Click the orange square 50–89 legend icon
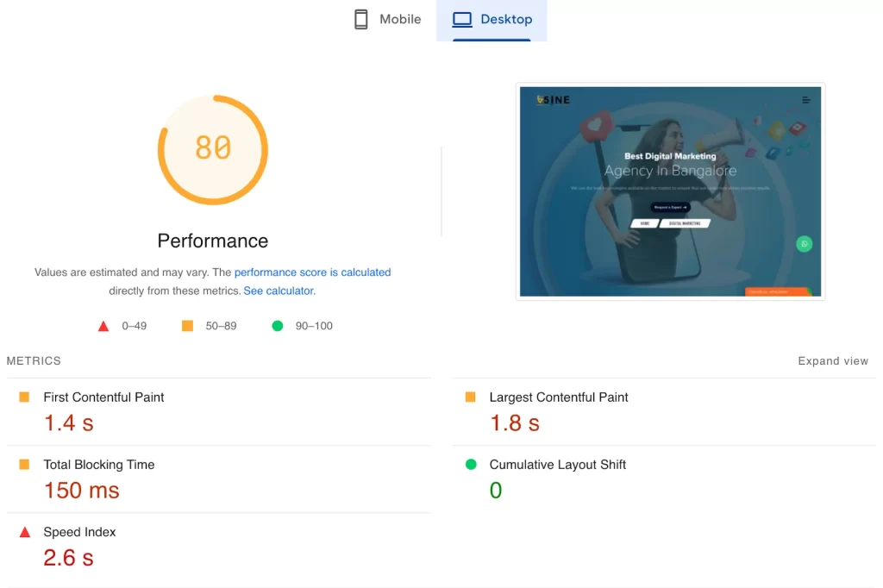Viewport: 883px width, 588px height. (186, 326)
